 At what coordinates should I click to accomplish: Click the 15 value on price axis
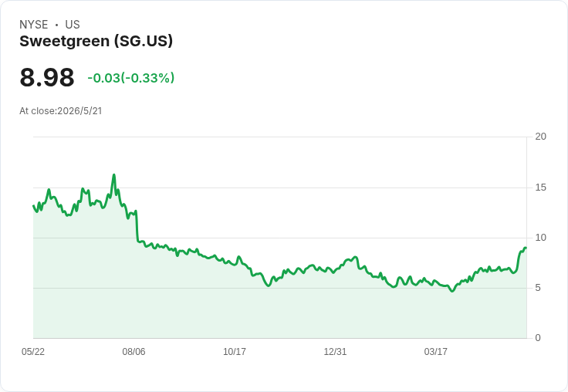[540, 188]
